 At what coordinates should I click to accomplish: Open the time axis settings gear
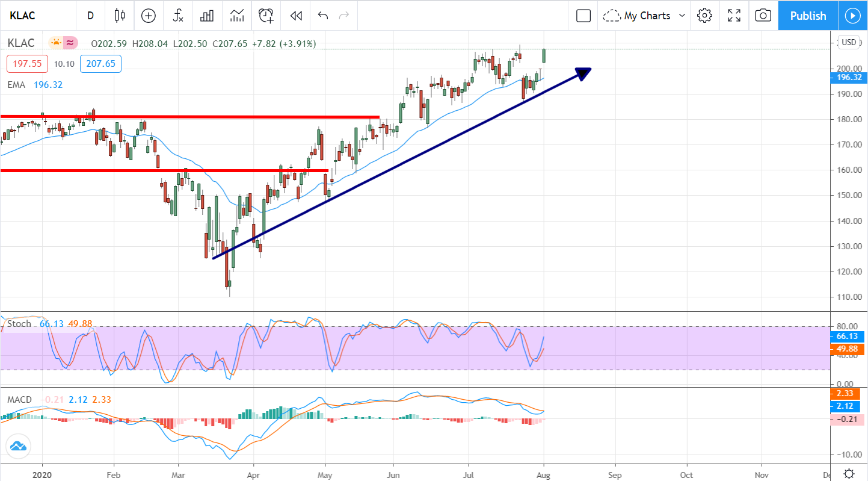(x=849, y=473)
